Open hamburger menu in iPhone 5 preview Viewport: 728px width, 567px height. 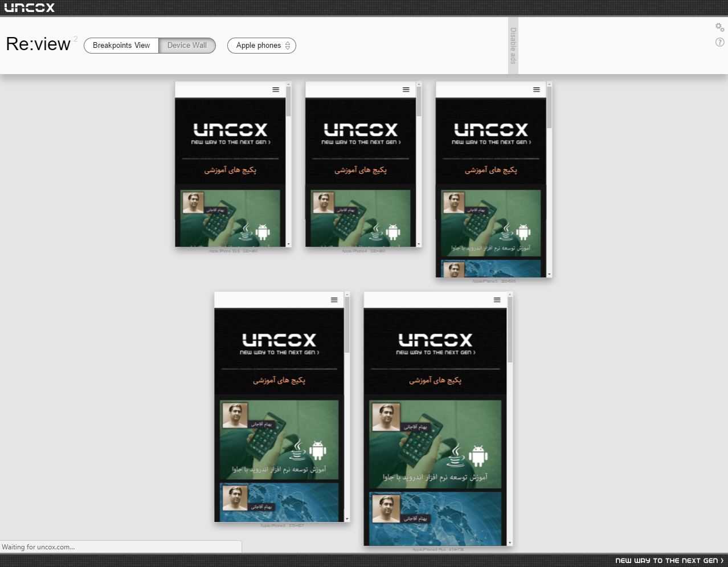point(537,89)
